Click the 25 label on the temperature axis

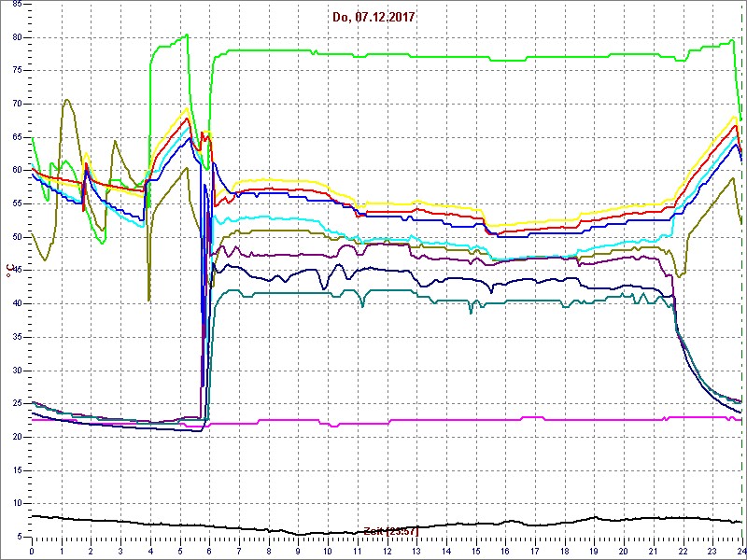point(17,404)
